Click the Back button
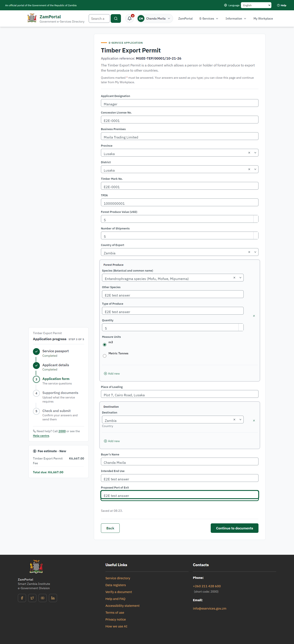The image size is (294, 644). click(110, 528)
